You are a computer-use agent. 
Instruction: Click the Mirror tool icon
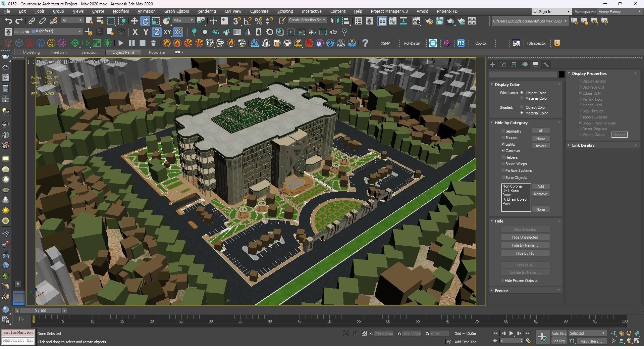point(335,21)
